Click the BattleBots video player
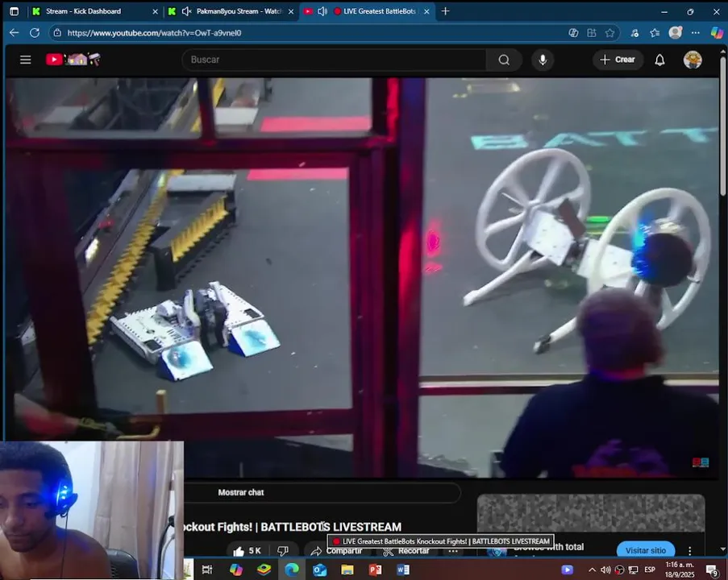 [362, 277]
